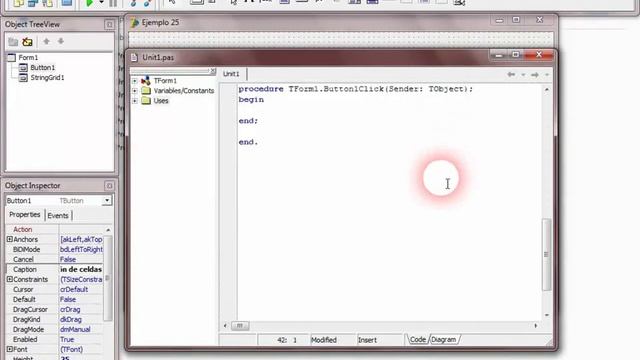Click the Modified status bar entry
The image size is (640, 360).
[324, 340]
